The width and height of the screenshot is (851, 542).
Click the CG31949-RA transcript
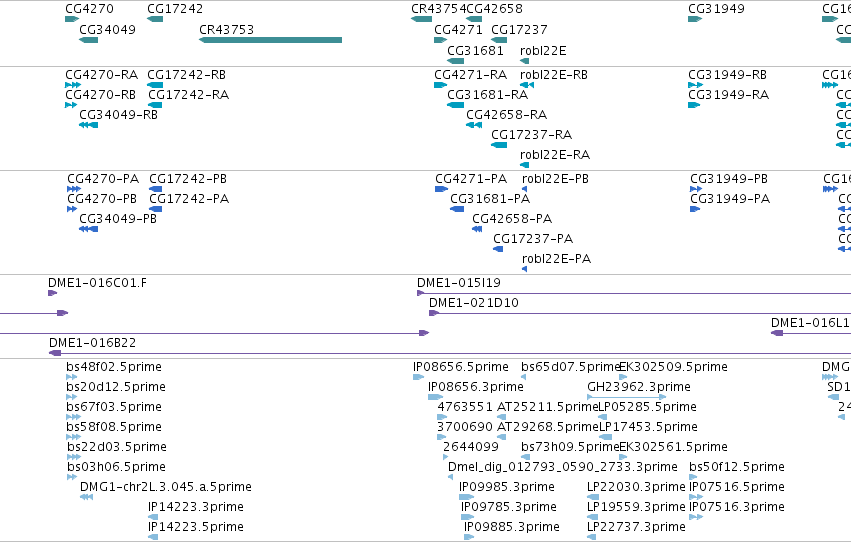click(694, 105)
